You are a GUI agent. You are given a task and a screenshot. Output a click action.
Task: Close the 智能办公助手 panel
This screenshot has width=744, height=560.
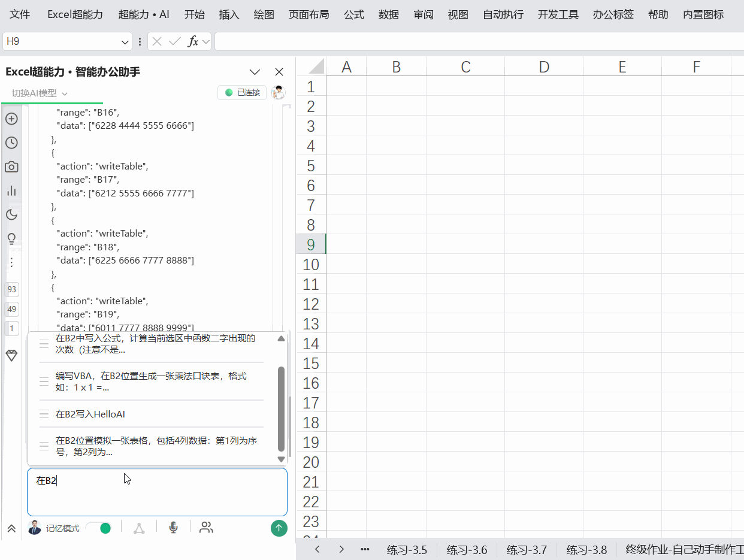pyautogui.click(x=279, y=72)
